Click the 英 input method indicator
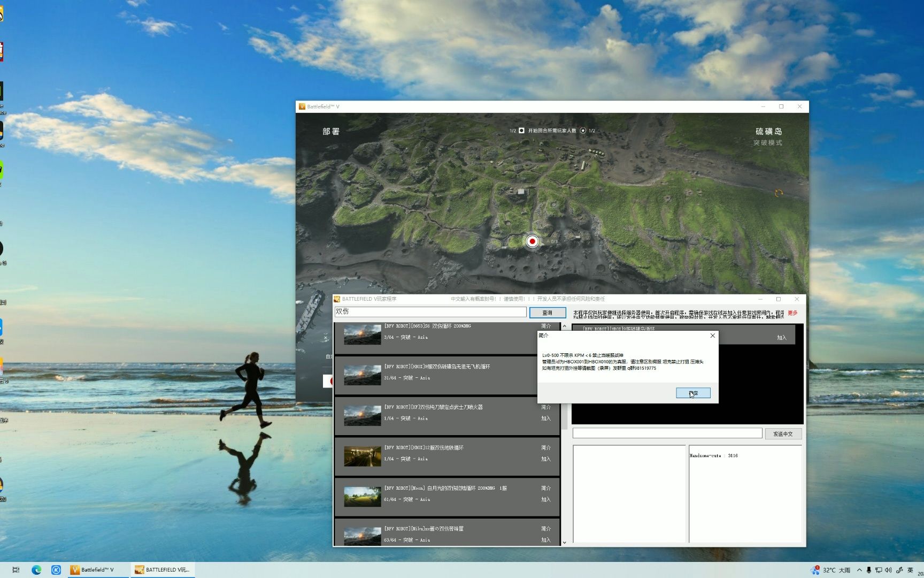 click(x=911, y=570)
